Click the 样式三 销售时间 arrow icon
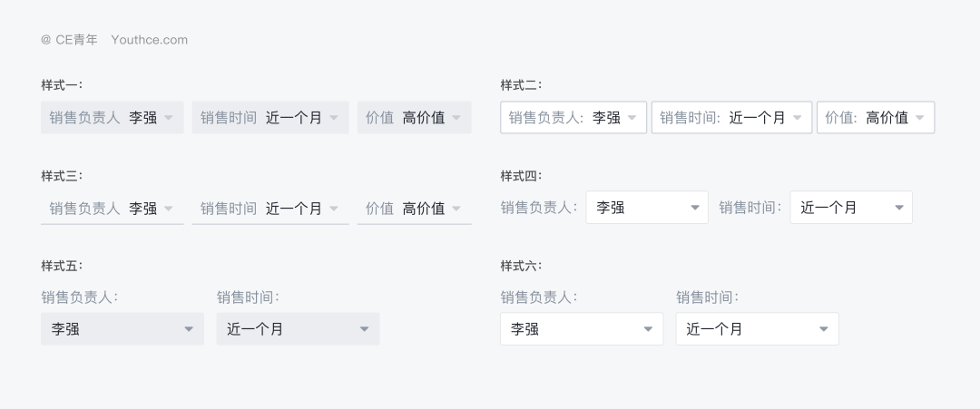 click(x=334, y=209)
